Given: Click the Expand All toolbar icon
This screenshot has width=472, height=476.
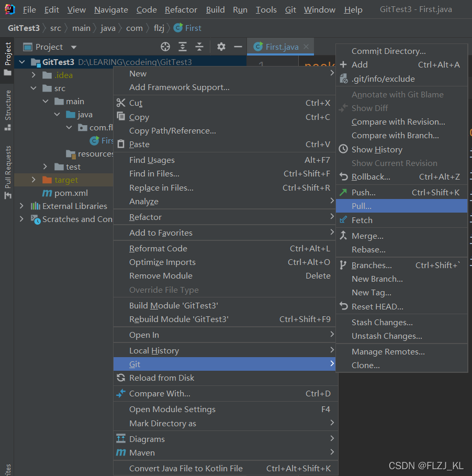Looking at the screenshot, I should pyautogui.click(x=182, y=47).
